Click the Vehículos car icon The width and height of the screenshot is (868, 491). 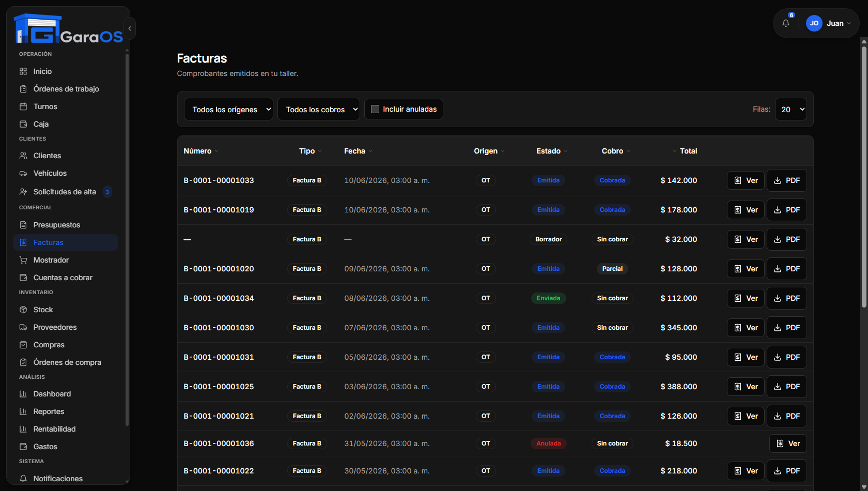pos(23,173)
